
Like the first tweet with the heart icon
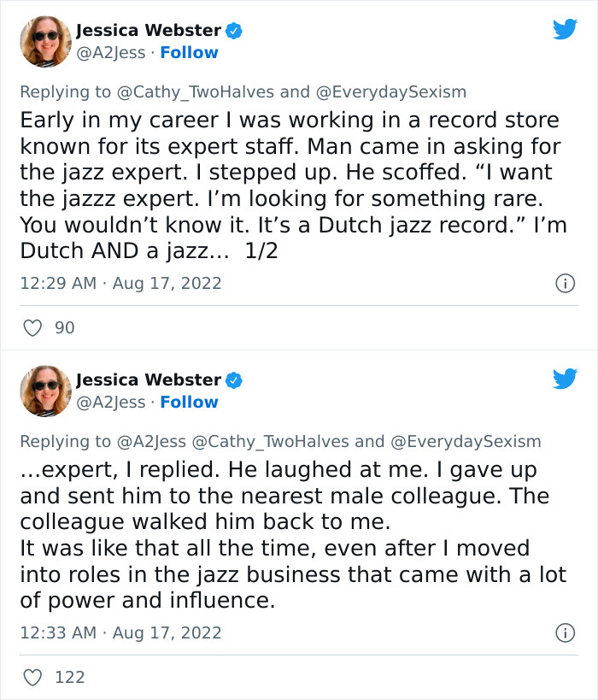(x=32, y=327)
